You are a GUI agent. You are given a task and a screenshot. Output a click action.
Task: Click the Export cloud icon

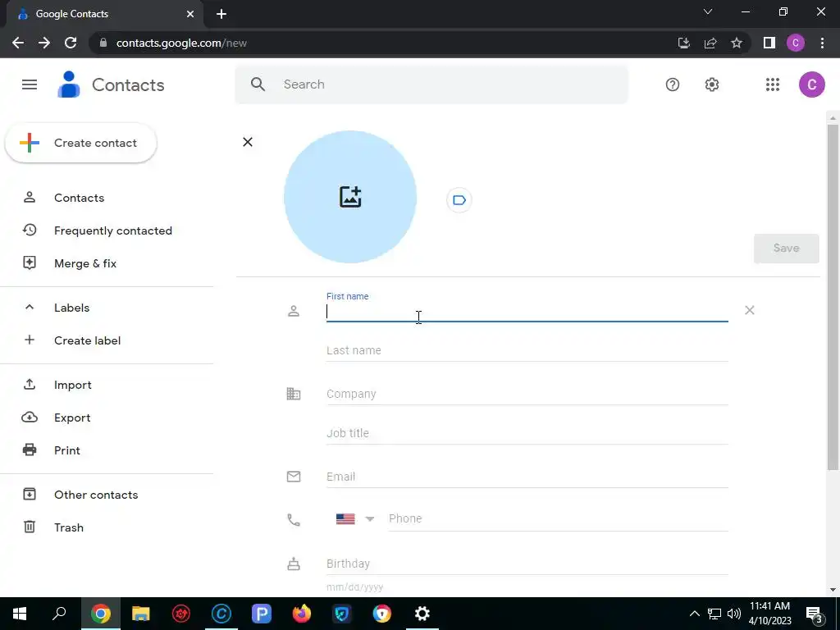coord(30,418)
